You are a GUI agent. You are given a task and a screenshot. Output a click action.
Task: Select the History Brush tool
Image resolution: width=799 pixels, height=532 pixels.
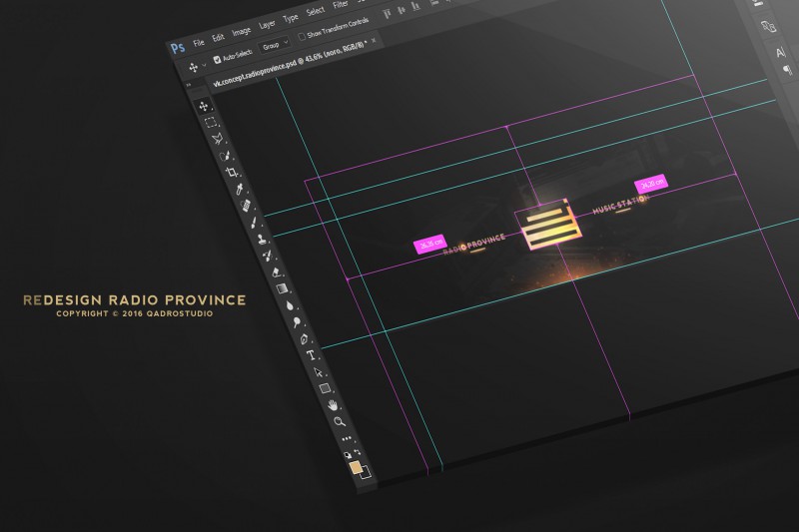[268, 256]
